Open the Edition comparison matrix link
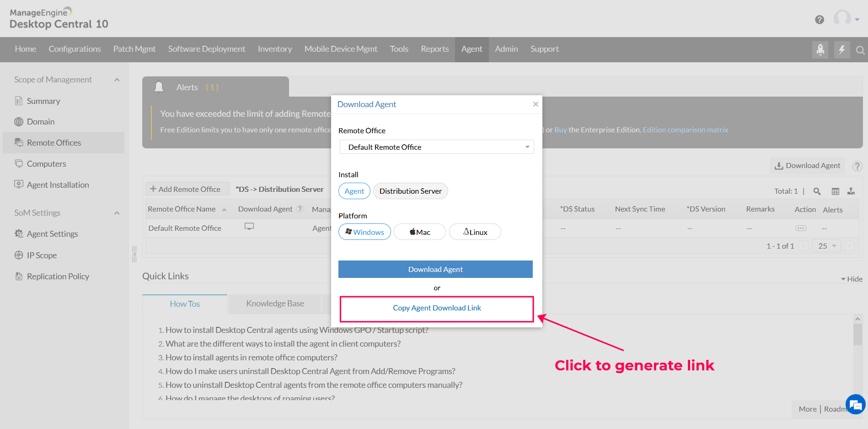This screenshot has width=868, height=429. click(x=686, y=130)
